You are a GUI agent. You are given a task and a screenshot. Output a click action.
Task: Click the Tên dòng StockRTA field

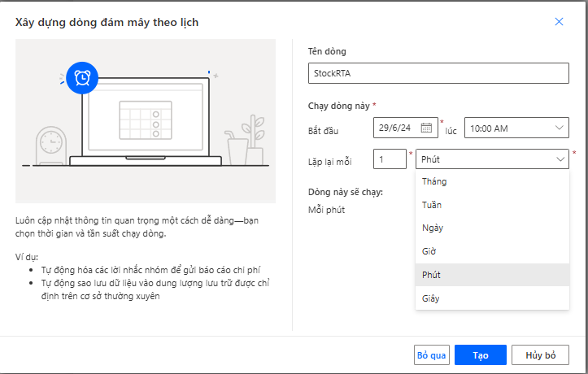438,73
